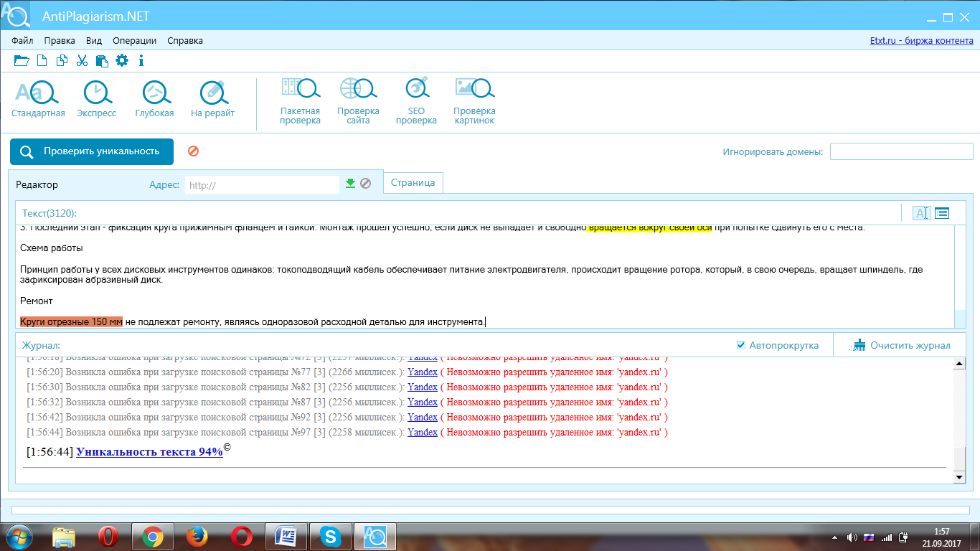Open Проверка картинок image check
980x551 pixels.
(474, 100)
